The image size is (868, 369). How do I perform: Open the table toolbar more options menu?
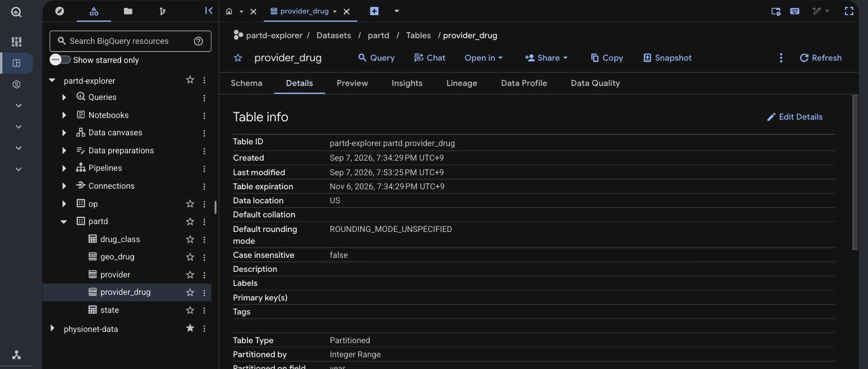tap(781, 58)
